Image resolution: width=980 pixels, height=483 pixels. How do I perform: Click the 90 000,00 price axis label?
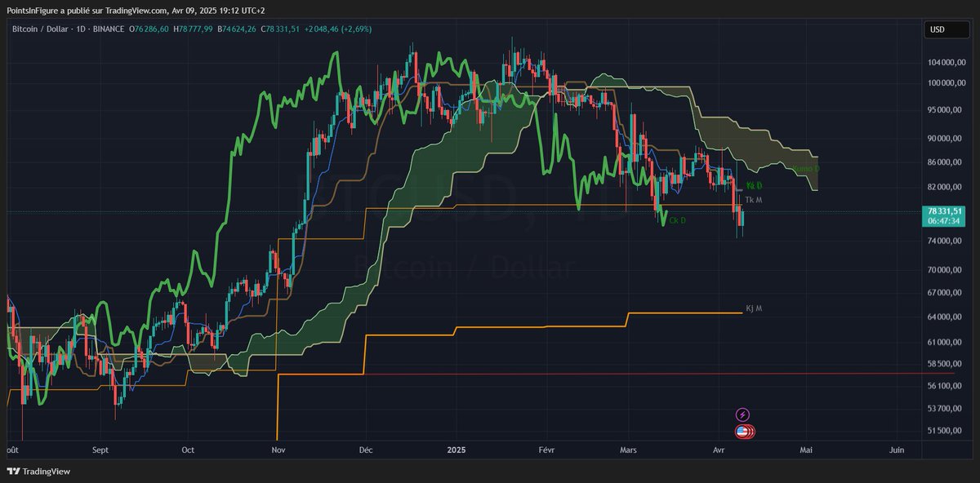(x=947, y=138)
